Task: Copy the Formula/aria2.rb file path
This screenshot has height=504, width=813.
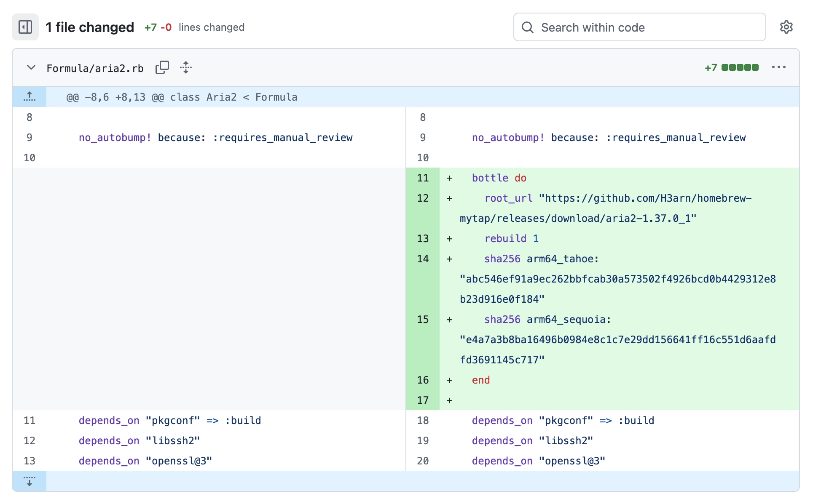Action: click(x=162, y=67)
